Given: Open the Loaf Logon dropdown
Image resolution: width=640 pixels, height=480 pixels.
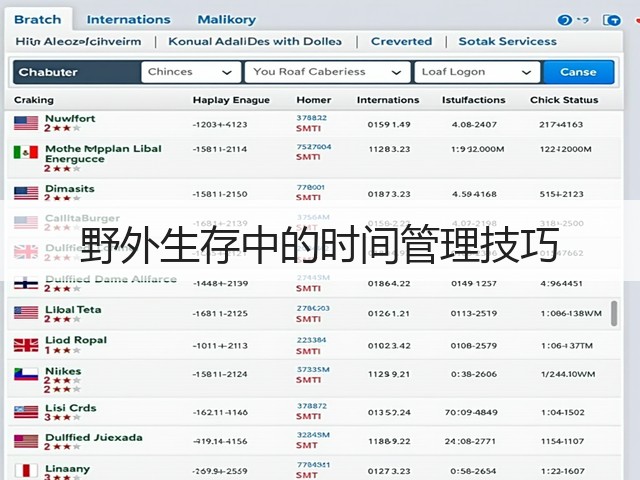Looking at the screenshot, I should pos(477,72).
